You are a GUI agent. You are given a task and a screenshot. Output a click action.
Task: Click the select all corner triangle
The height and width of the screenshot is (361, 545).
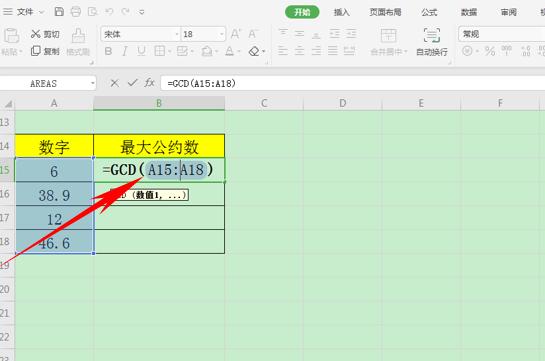[x=8, y=104]
